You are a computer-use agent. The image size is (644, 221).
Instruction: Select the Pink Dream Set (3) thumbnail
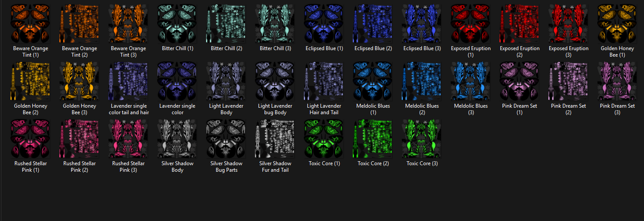(617, 81)
